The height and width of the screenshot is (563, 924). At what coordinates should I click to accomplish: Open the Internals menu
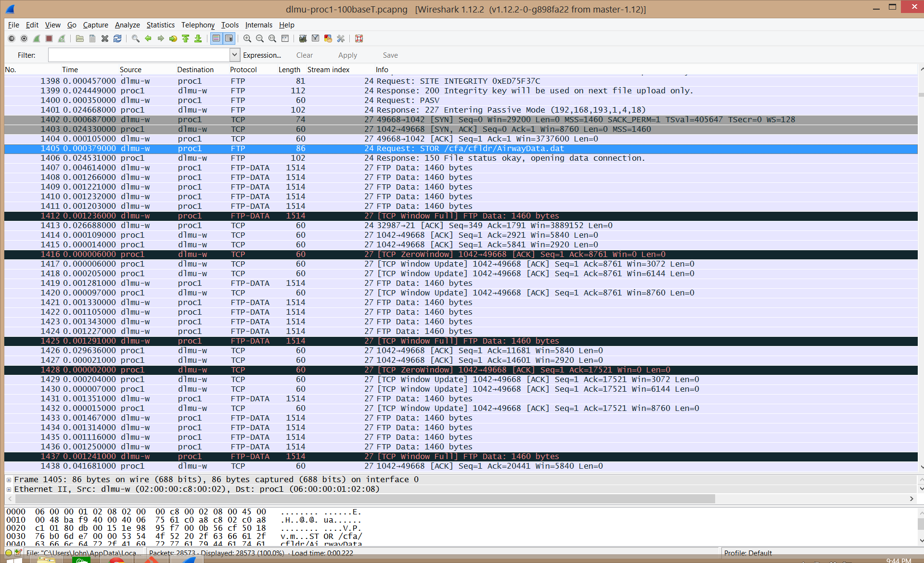click(x=259, y=25)
